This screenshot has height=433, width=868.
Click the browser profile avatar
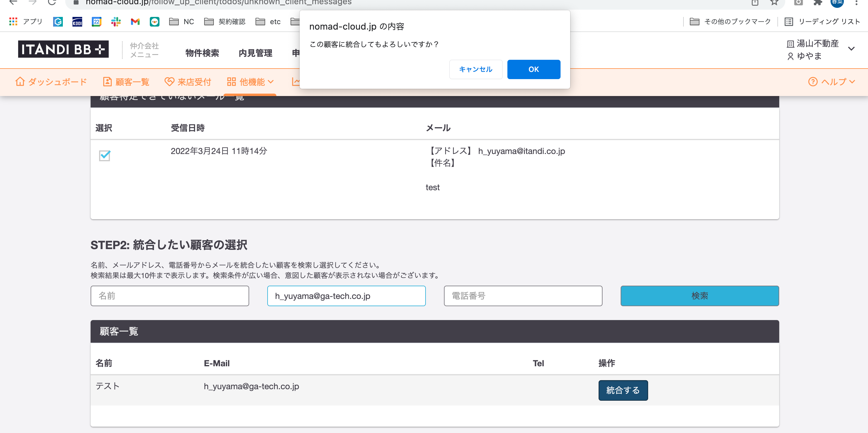[x=837, y=2]
